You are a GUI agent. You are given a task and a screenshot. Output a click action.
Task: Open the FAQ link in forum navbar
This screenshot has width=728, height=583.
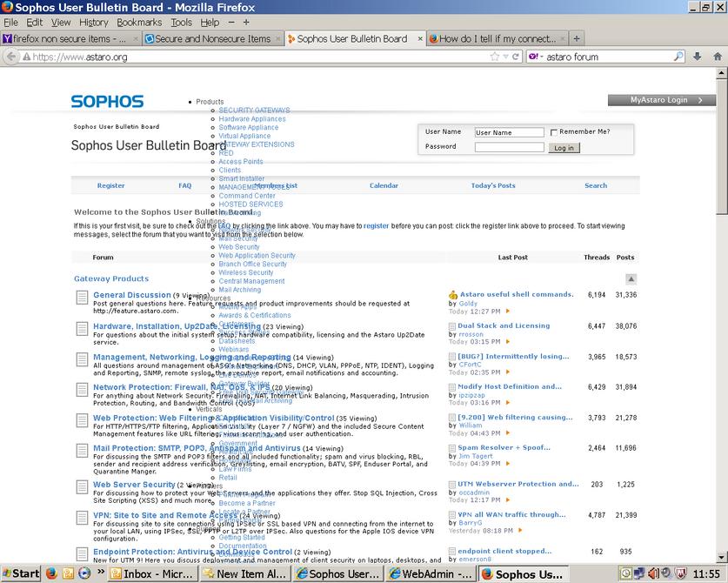click(x=184, y=185)
